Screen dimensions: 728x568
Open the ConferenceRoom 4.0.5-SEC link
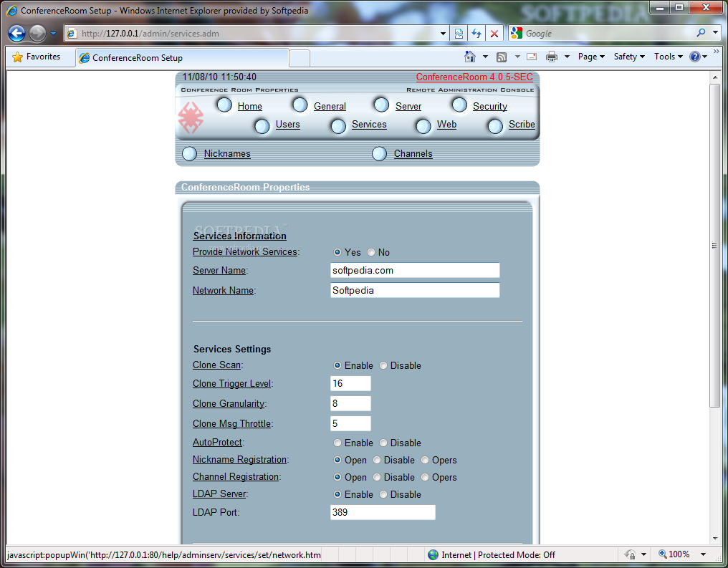point(474,77)
